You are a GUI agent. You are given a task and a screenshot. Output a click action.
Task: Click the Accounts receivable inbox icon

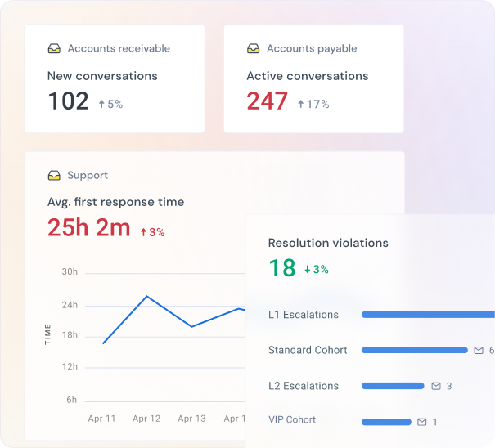coord(54,49)
